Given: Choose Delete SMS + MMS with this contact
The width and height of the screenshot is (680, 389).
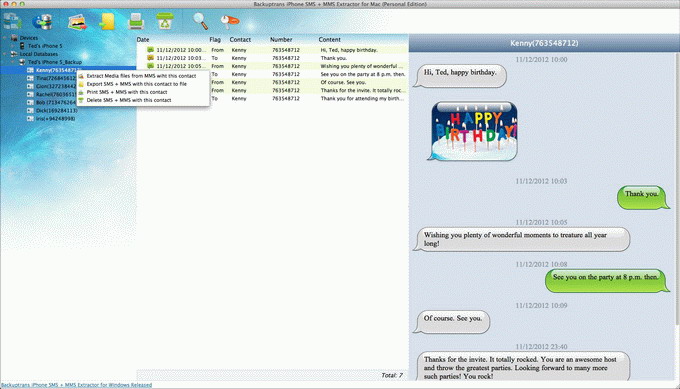Looking at the screenshot, I should pyautogui.click(x=143, y=100).
